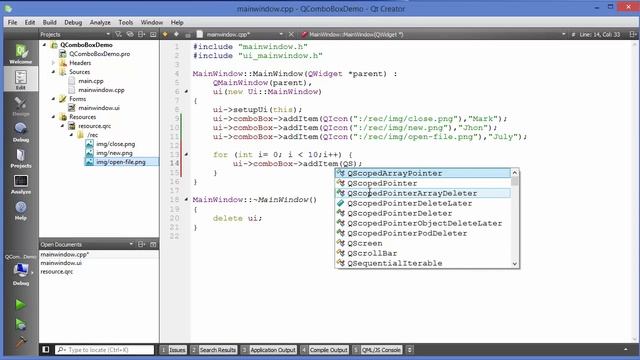Open the QCom..Demo kit selector

point(21,270)
